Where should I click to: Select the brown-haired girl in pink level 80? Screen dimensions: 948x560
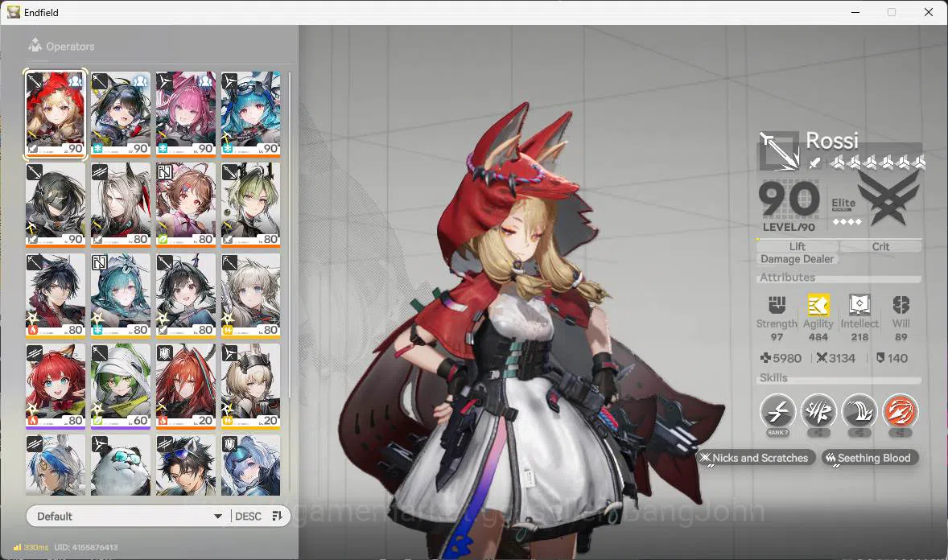click(x=186, y=204)
